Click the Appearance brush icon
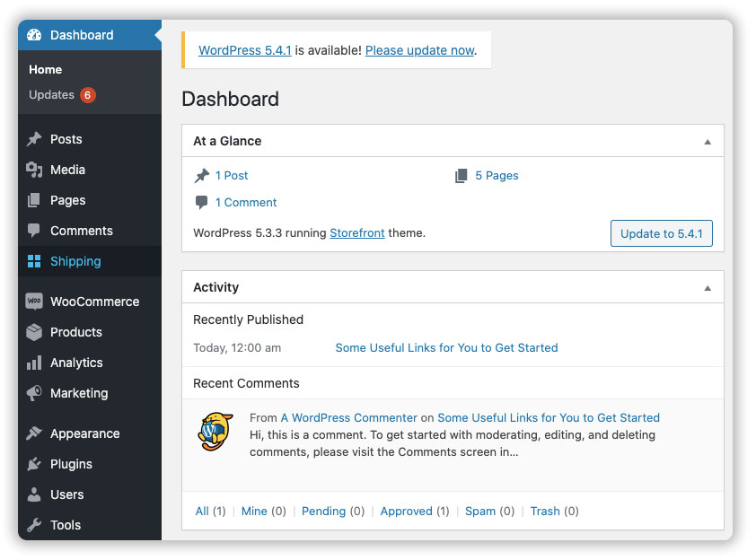Image resolution: width=756 pixels, height=560 pixels. pyautogui.click(x=34, y=433)
